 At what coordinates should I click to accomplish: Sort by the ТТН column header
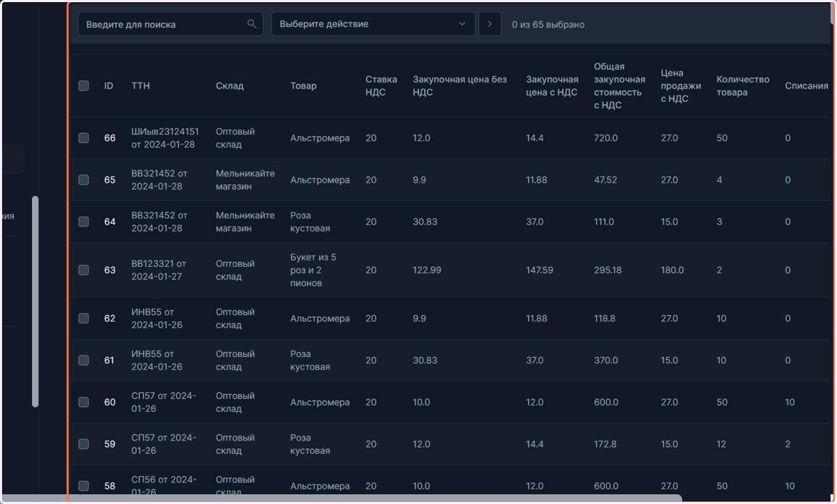click(140, 86)
